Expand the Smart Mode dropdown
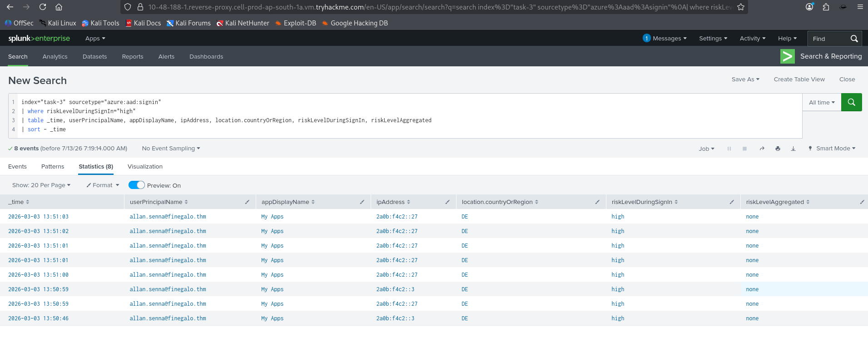The width and height of the screenshot is (868, 338). (x=832, y=149)
